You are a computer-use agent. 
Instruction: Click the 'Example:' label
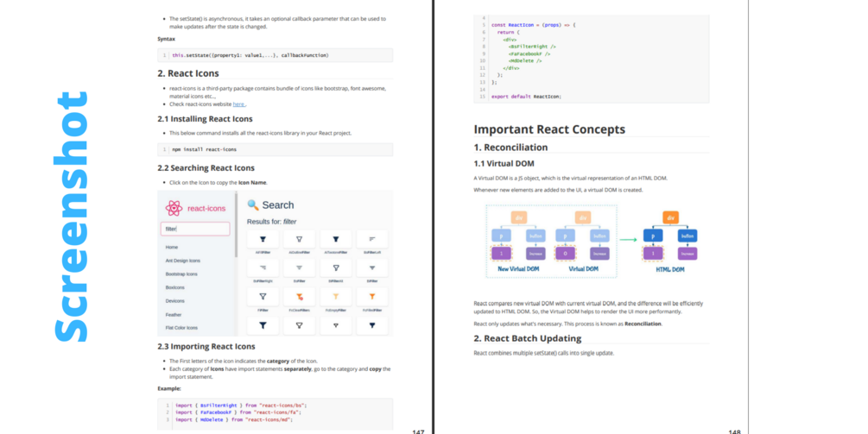point(168,388)
